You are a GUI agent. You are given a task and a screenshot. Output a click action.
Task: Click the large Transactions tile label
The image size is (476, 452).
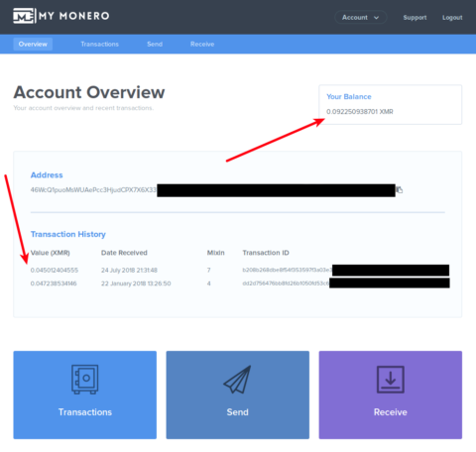click(x=85, y=412)
